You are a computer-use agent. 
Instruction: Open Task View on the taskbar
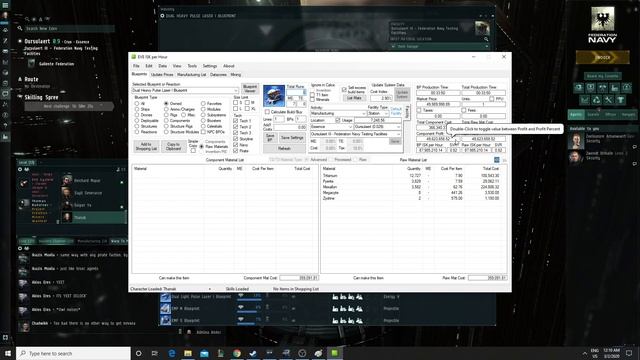[155, 353]
